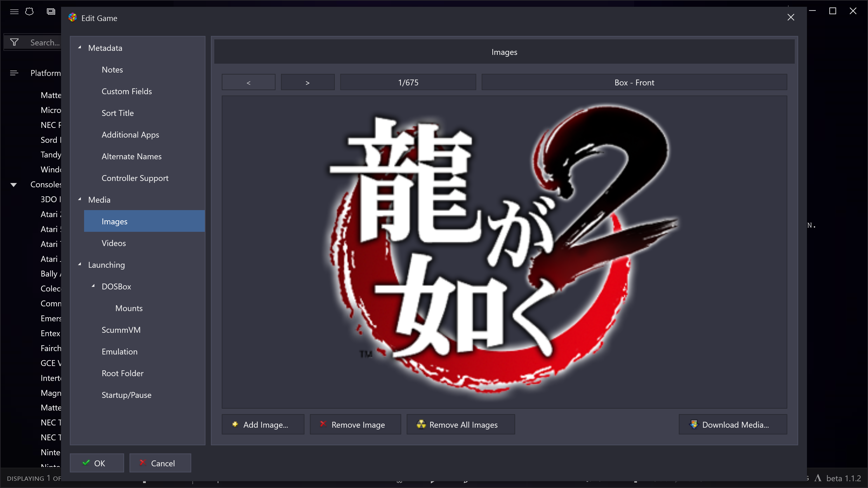Open the Root Folder page
This screenshot has width=868, height=488.
point(122,373)
